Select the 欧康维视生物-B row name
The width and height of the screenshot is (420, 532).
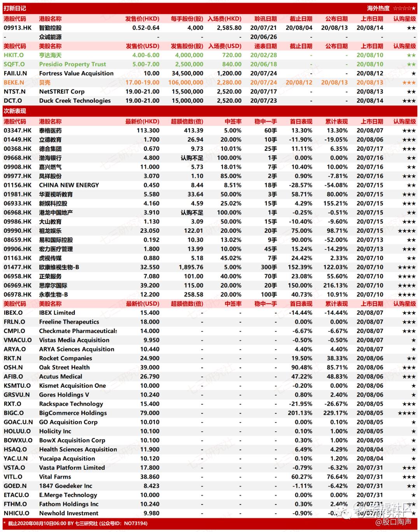[x=59, y=267]
